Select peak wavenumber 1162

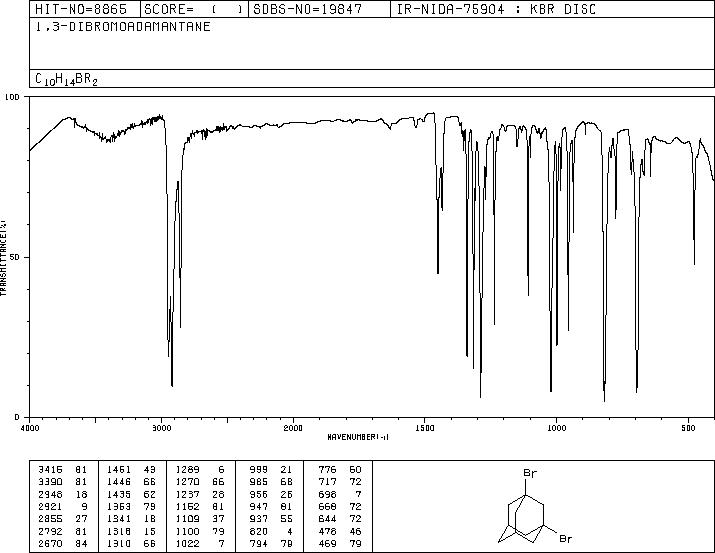pyautogui.click(x=187, y=506)
